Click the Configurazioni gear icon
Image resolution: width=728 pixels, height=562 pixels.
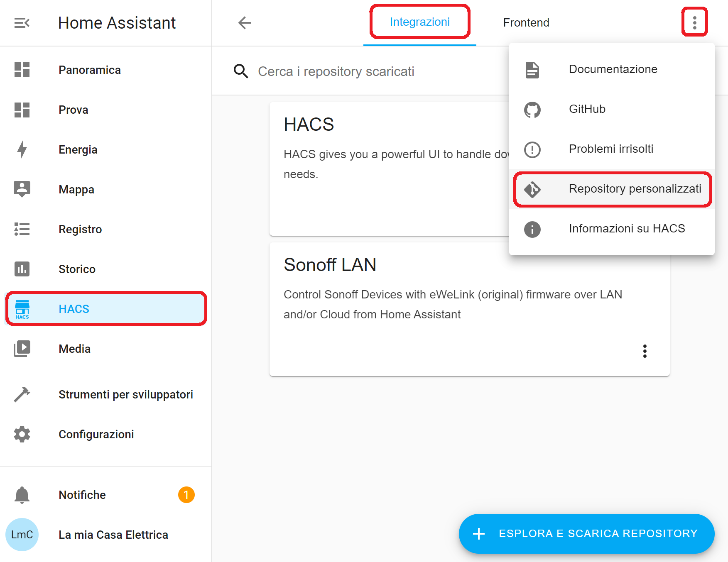coord(22,434)
